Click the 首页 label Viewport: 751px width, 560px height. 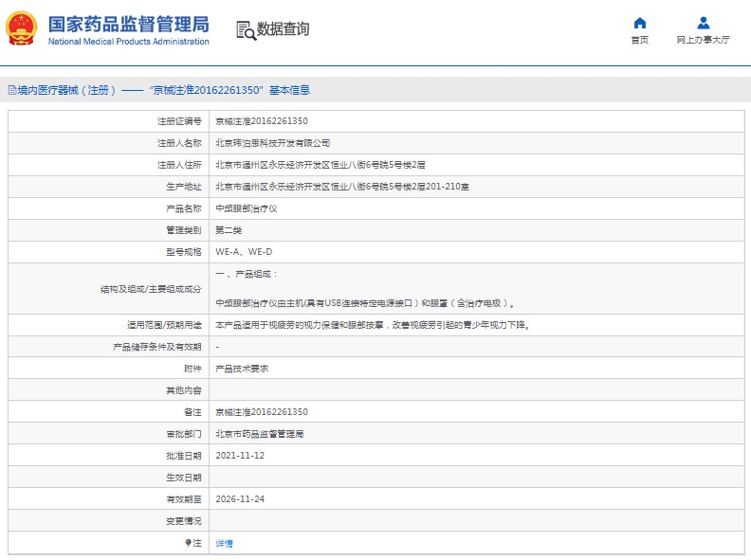639,40
